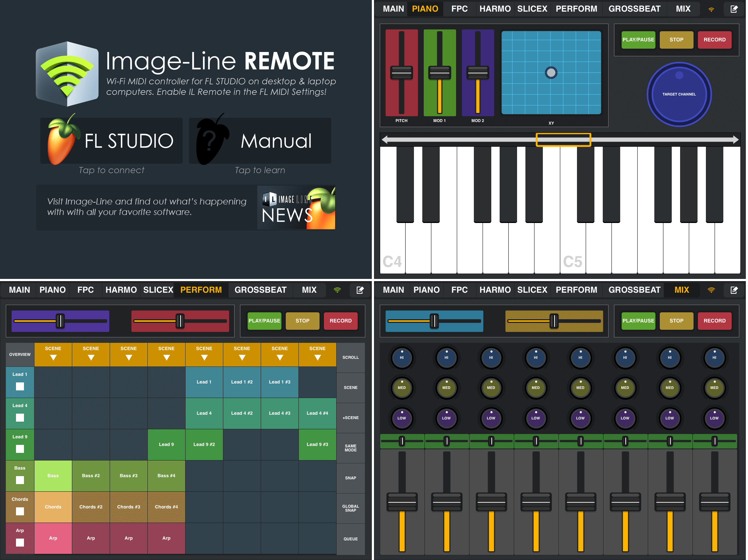Switch to FPC tab in Piano panel

459,9
